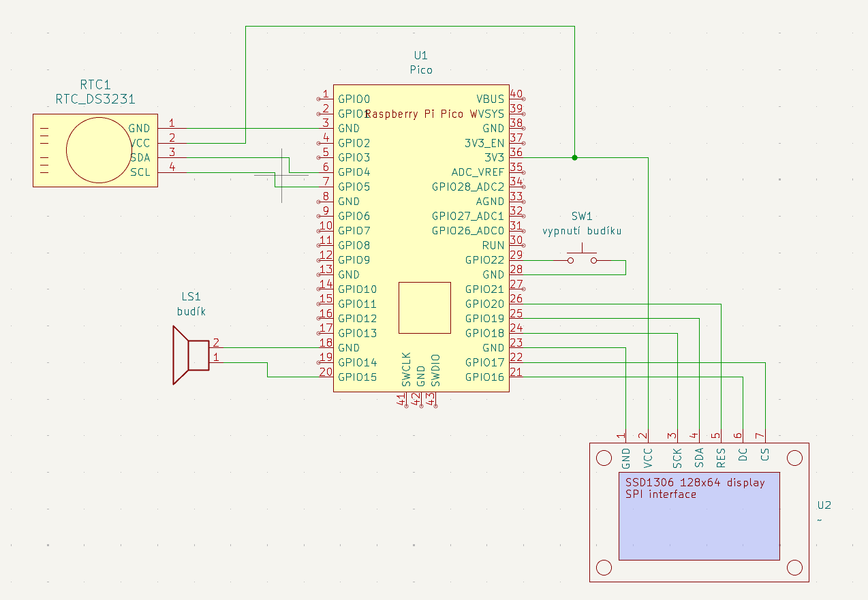
Task: Click the "vypnutí budíku" switch label
Action: [x=582, y=231]
